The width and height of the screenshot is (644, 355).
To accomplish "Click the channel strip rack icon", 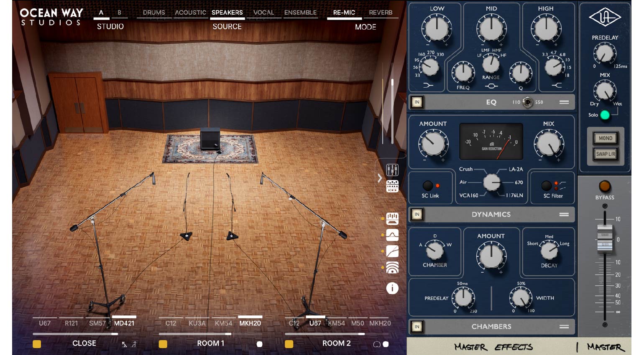I will point(393,187).
